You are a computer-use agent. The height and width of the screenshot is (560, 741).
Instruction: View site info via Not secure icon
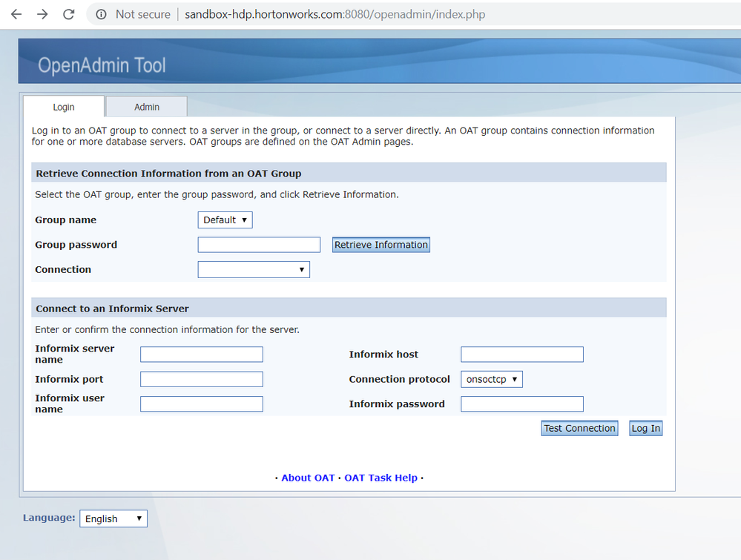point(101,14)
